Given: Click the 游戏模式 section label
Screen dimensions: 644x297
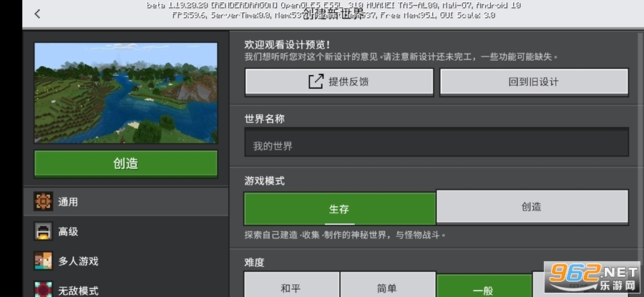Looking at the screenshot, I should (x=265, y=181).
